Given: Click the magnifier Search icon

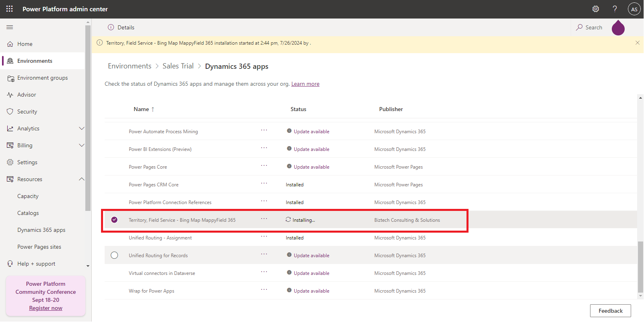Looking at the screenshot, I should pyautogui.click(x=579, y=27).
